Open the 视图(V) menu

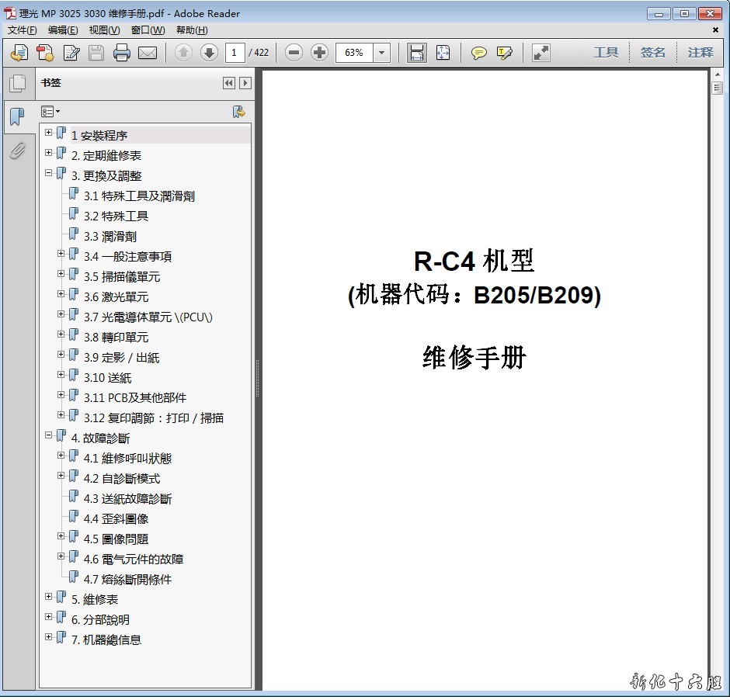[x=104, y=30]
